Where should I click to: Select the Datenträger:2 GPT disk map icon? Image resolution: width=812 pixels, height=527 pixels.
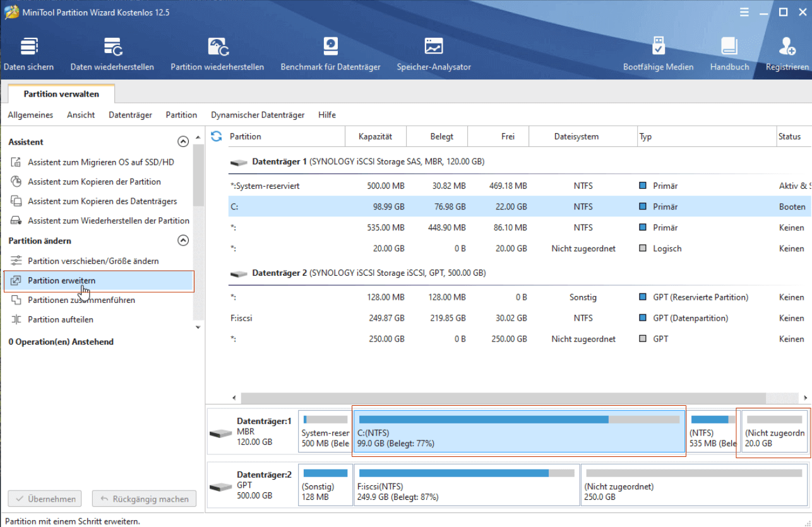tap(220, 487)
